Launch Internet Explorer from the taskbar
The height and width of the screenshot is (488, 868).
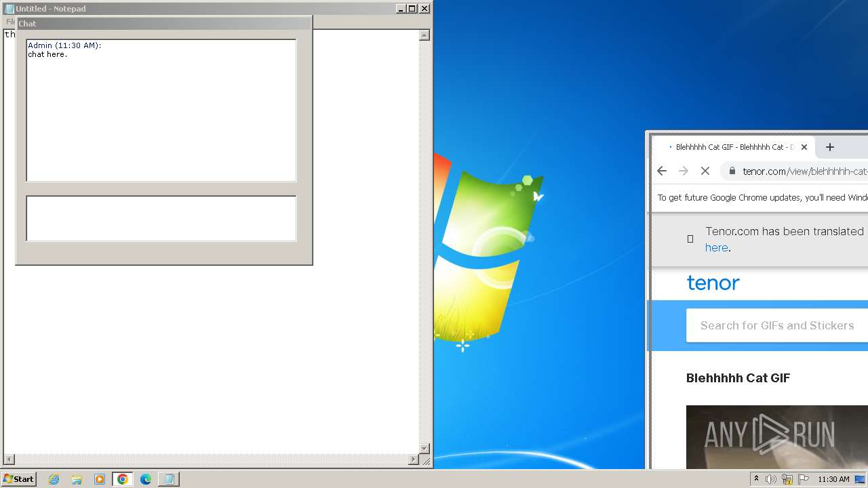coord(54,479)
